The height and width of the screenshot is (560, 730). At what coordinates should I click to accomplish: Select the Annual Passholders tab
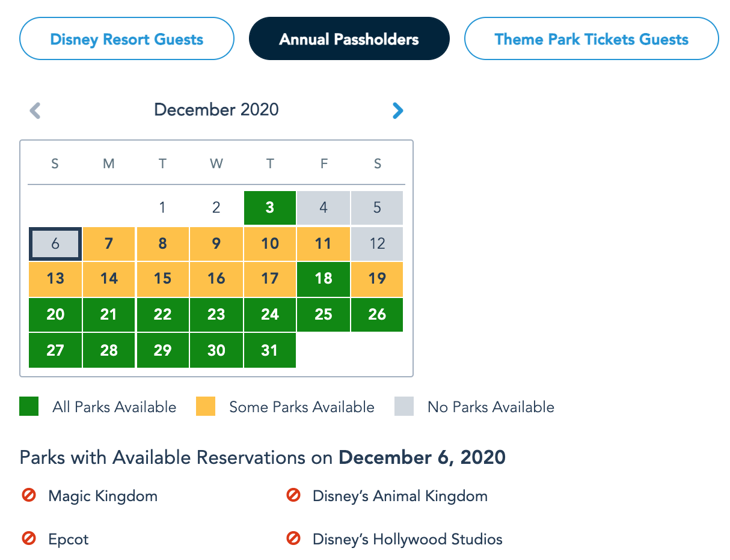(x=349, y=40)
